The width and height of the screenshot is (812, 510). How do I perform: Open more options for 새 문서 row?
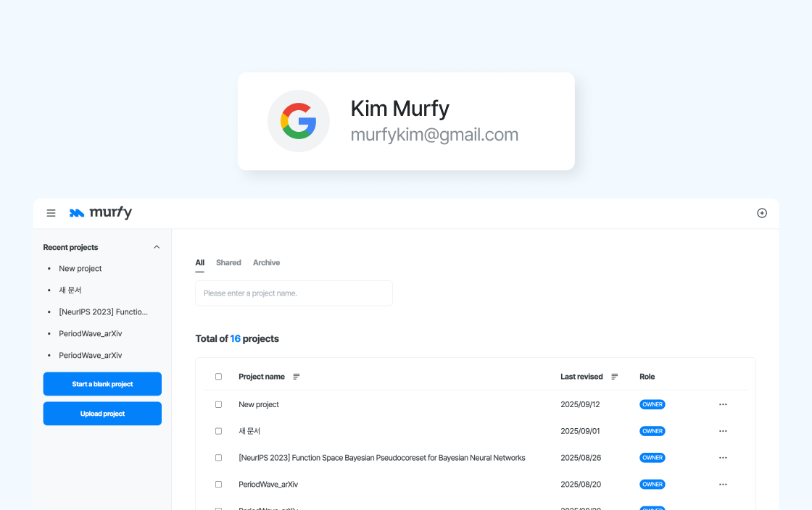tap(723, 431)
